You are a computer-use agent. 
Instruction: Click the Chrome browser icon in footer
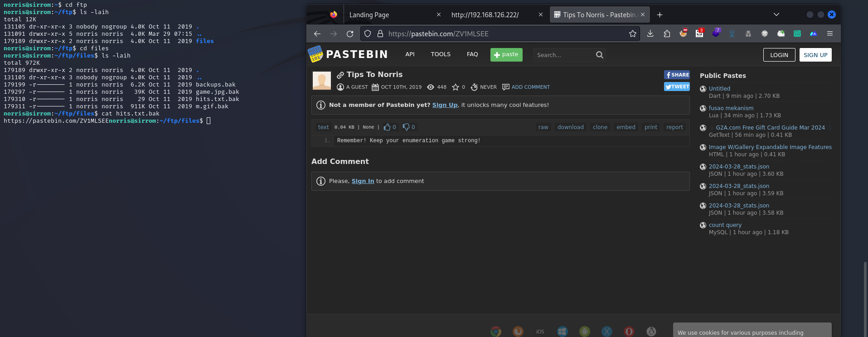pyautogui.click(x=496, y=332)
